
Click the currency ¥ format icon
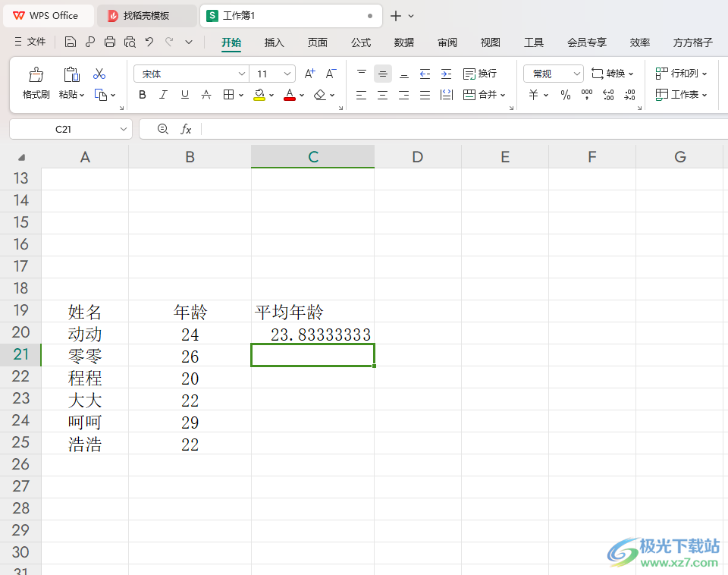pyautogui.click(x=534, y=96)
